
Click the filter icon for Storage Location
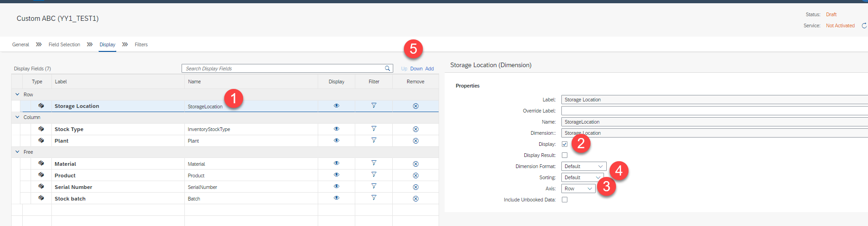point(374,106)
